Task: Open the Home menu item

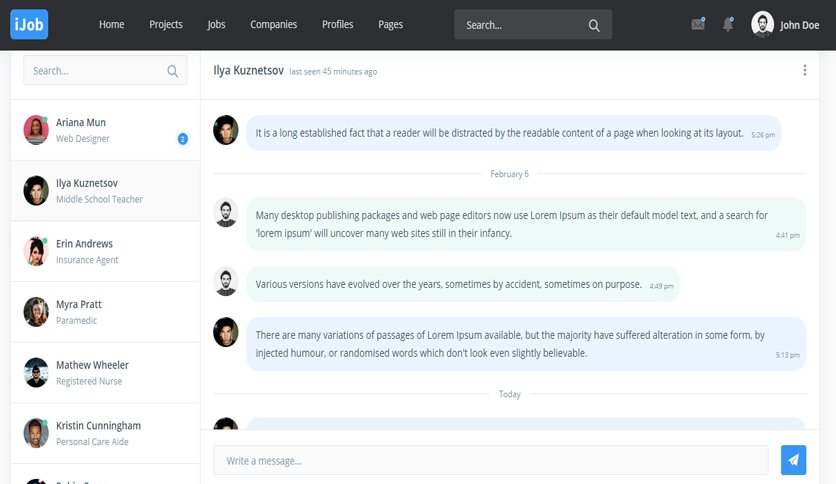Action: 111,25
